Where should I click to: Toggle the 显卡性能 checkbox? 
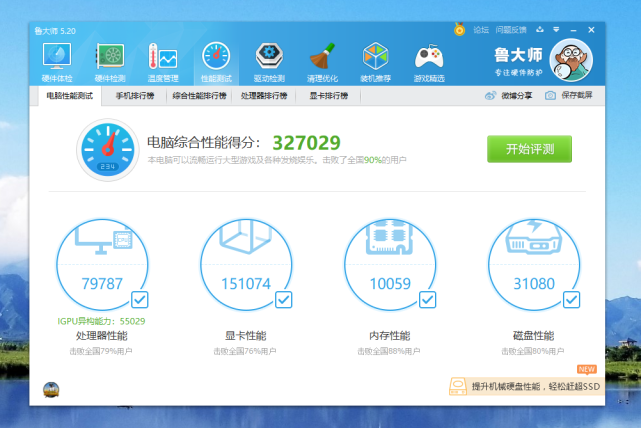pyautogui.click(x=284, y=300)
